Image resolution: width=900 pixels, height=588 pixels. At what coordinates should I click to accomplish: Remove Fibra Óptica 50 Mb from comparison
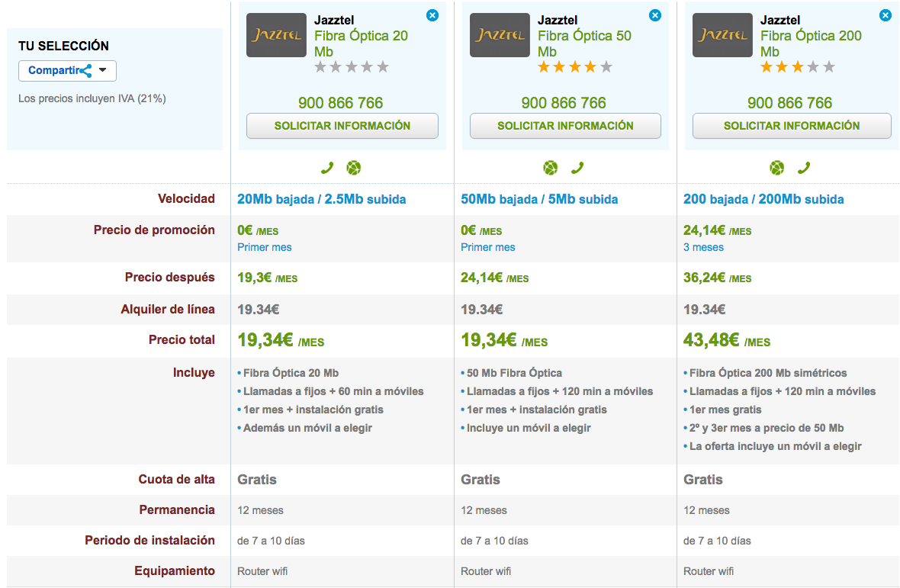pos(655,15)
